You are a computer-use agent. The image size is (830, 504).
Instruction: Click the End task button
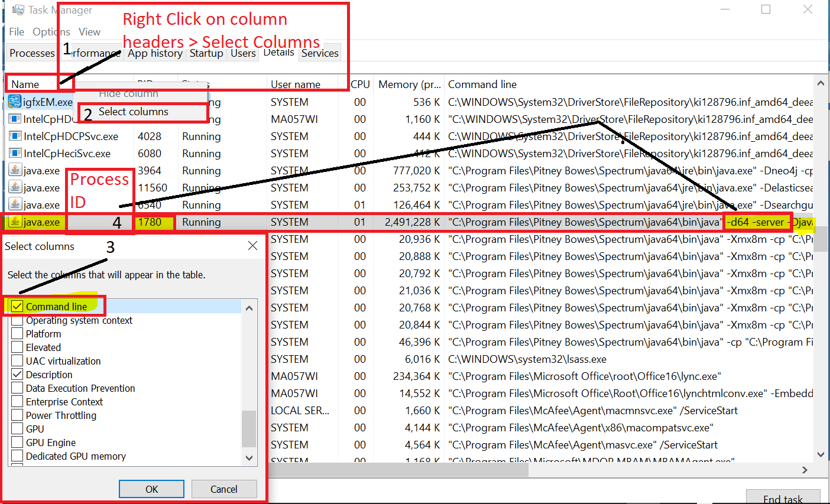click(783, 498)
